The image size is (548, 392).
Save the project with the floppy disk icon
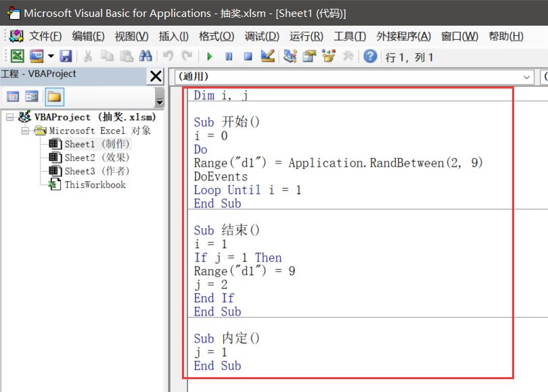[66, 56]
